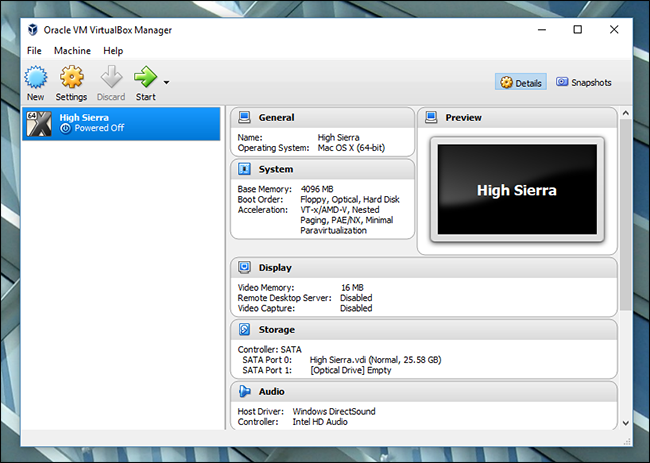The width and height of the screenshot is (650, 463).
Task: Click the Host Driver Windows DirectSound value
Action: point(334,412)
